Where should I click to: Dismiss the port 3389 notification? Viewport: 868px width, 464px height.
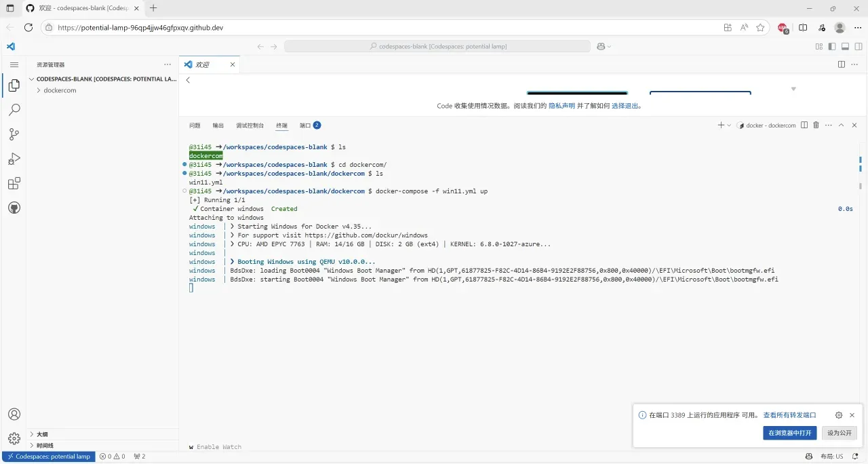(852, 415)
